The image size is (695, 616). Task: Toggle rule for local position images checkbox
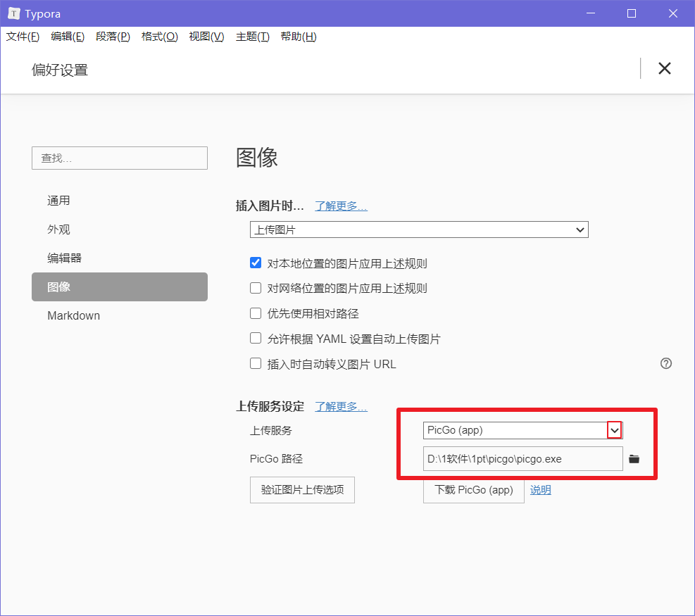(256, 263)
